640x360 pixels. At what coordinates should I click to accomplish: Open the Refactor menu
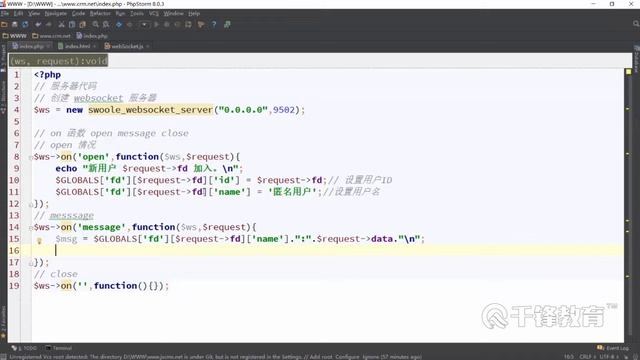click(100, 13)
